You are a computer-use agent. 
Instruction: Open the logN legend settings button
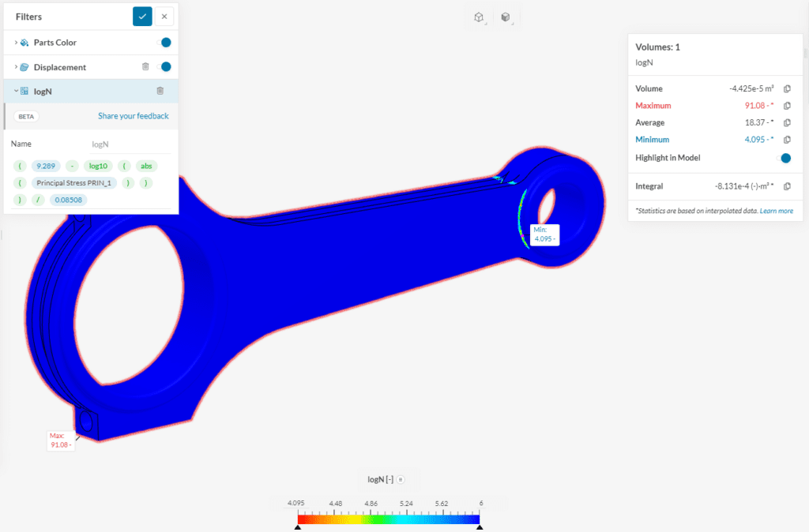(401, 478)
